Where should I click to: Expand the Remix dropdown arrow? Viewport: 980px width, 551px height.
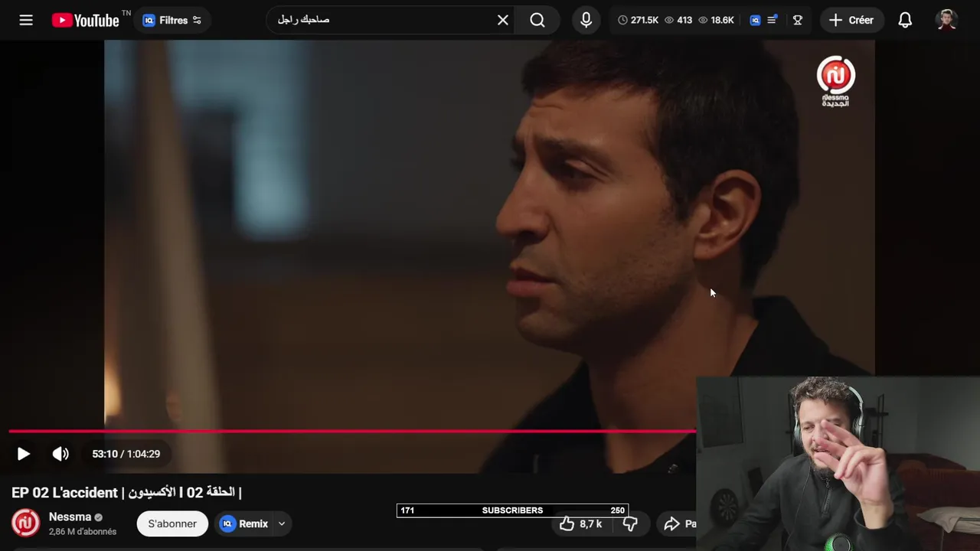click(x=282, y=523)
